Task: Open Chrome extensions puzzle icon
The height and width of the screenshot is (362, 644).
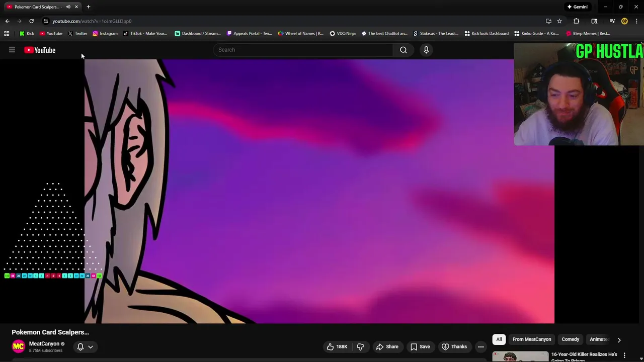Action: point(577,21)
